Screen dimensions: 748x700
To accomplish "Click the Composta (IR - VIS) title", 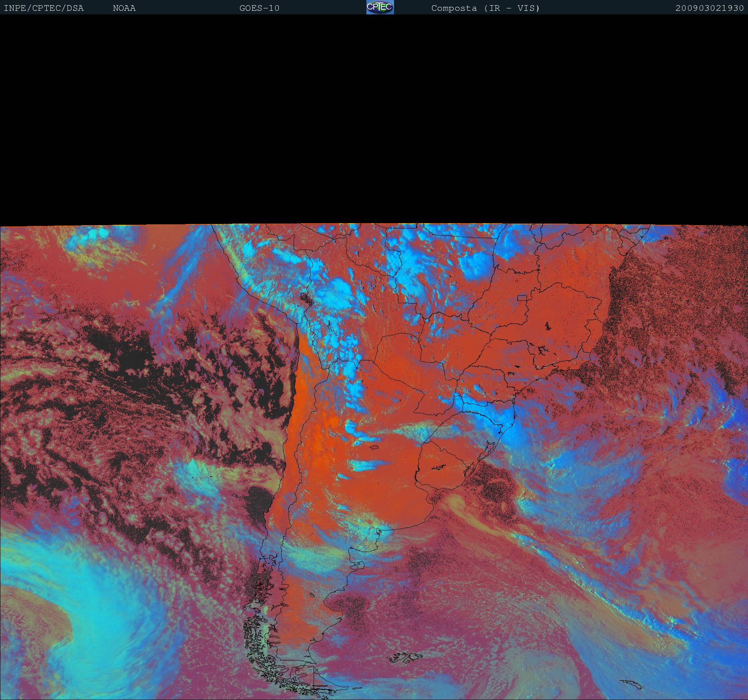I will click(486, 8).
